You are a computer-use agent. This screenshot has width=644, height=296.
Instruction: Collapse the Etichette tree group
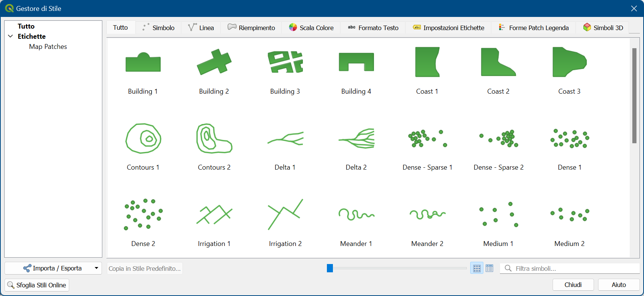tap(11, 36)
